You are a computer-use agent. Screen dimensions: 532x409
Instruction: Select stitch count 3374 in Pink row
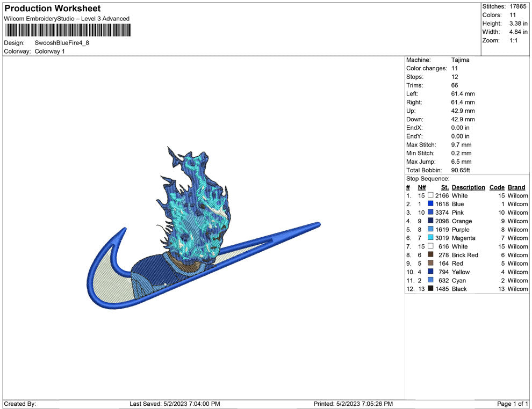click(x=442, y=213)
